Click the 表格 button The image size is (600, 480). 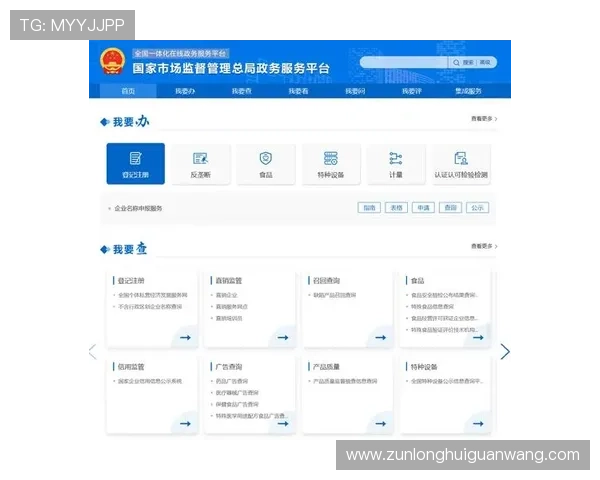396,207
